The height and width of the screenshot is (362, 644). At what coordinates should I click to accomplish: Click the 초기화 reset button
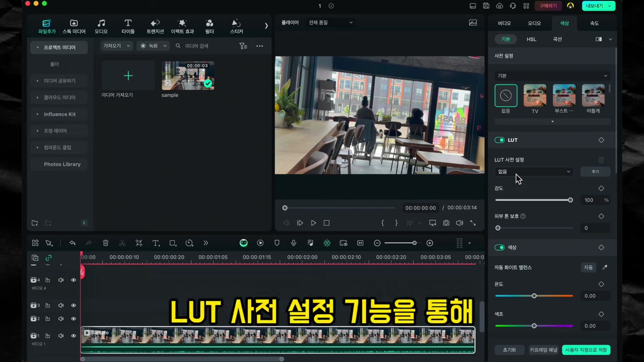coord(509,350)
